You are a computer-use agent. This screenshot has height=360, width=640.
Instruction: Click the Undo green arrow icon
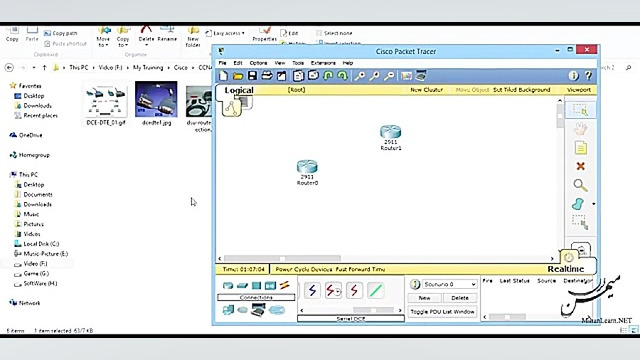pos(328,76)
